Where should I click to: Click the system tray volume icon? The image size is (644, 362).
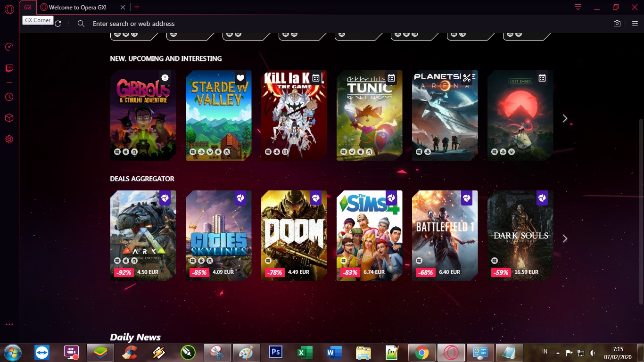coord(592,353)
